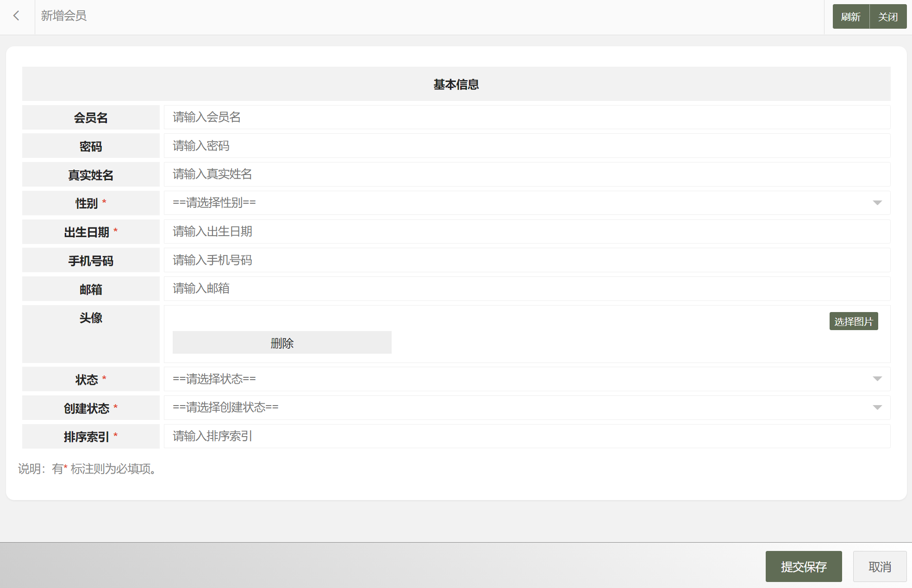
Task: Click the 真实姓名 input field
Action: [526, 175]
